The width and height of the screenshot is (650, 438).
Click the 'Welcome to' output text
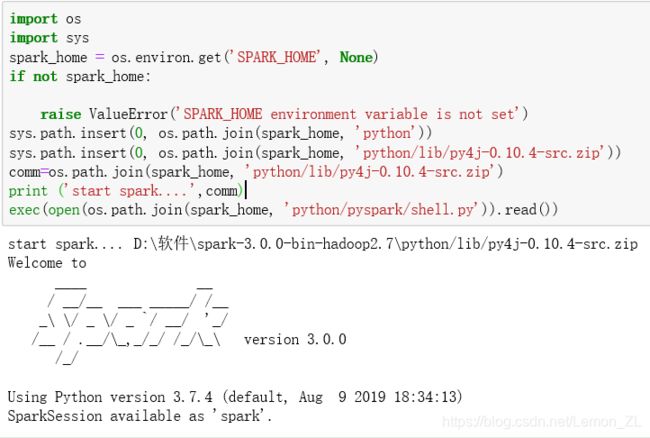pos(47,263)
